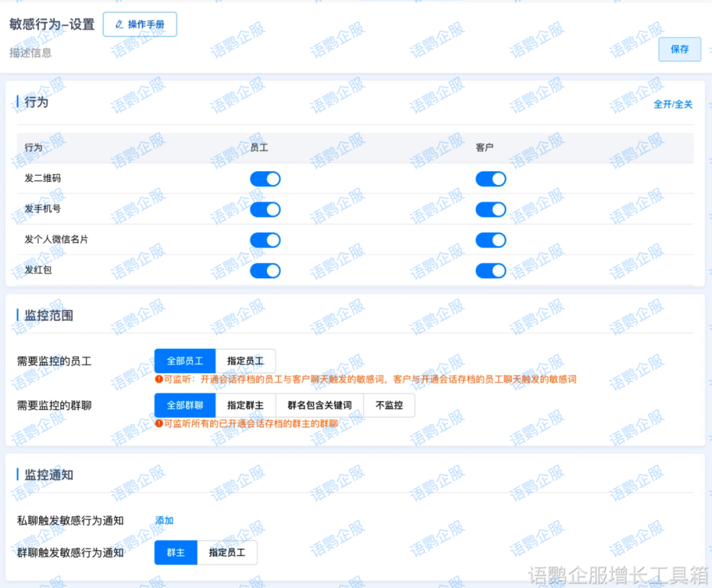712x588 pixels.
Task: Open 操作手册 manual
Action: tap(140, 24)
